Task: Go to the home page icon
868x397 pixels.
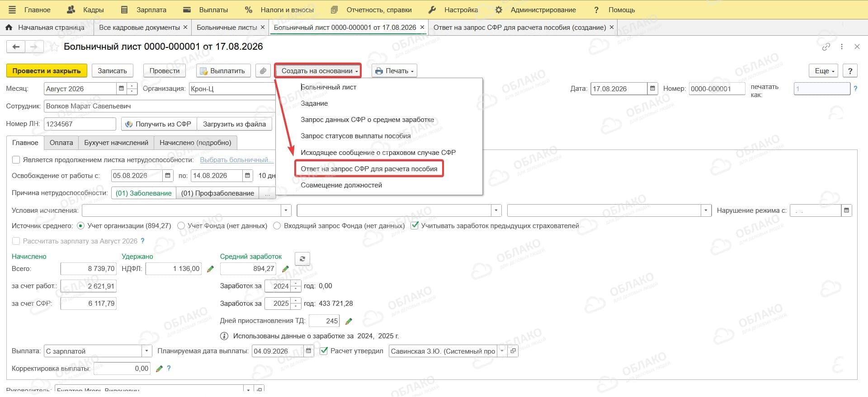Action: click(9, 27)
